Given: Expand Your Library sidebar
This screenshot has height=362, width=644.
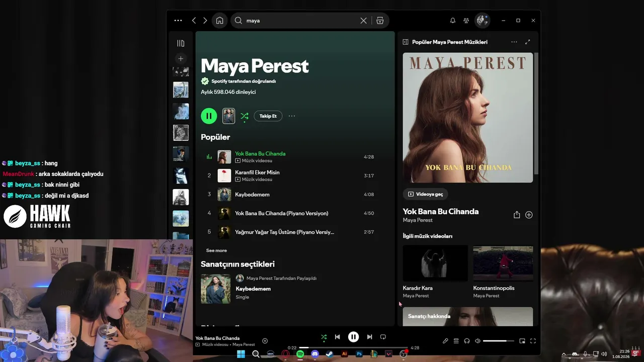Looking at the screenshot, I should point(181,43).
